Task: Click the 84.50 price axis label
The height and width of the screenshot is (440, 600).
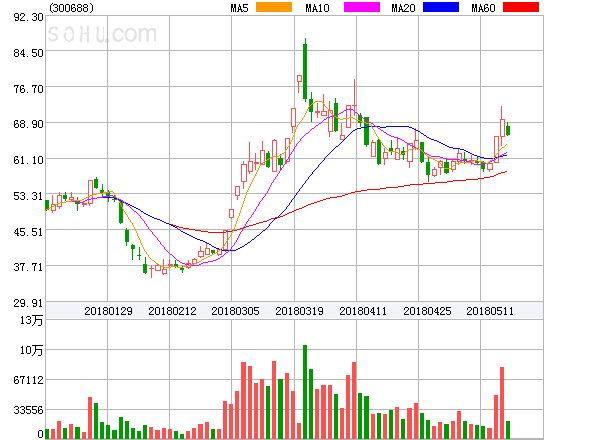Action: tap(28, 53)
